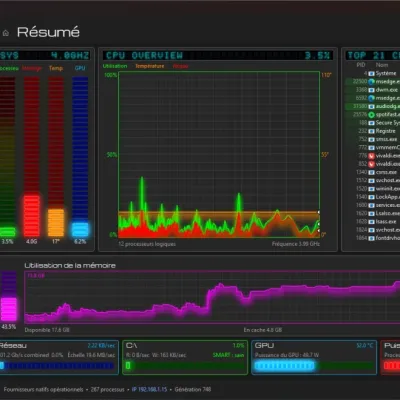Click the Fréquence 3.99 GHz label
The image size is (400, 400).
point(296,244)
